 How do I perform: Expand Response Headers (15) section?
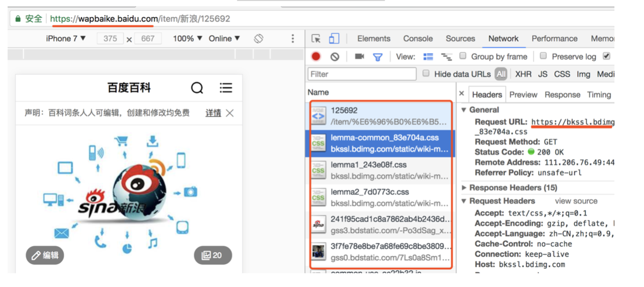pyautogui.click(x=464, y=188)
